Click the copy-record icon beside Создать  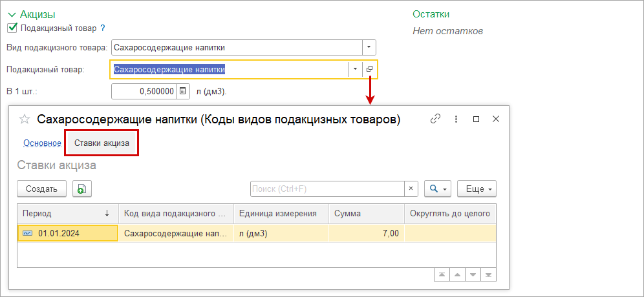point(82,189)
